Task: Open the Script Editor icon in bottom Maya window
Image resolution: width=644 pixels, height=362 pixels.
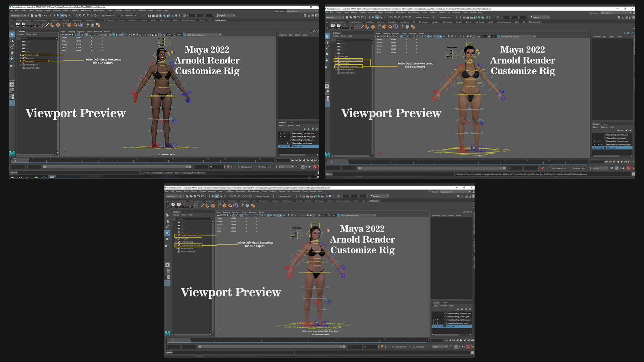Action: [x=473, y=353]
